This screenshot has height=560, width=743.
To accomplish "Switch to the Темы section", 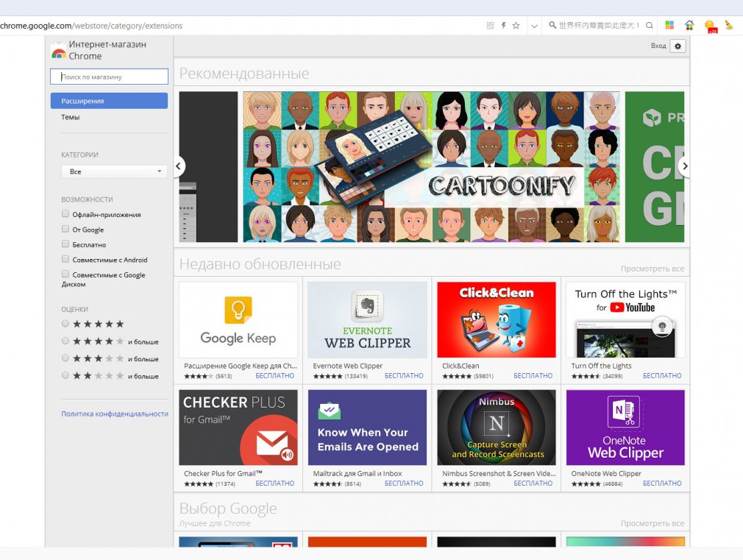I will [70, 117].
